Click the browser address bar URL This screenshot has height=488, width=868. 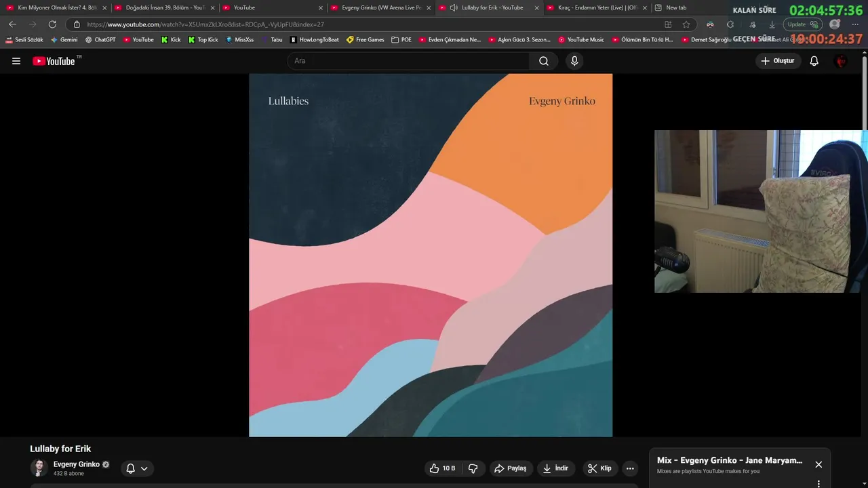click(x=205, y=24)
